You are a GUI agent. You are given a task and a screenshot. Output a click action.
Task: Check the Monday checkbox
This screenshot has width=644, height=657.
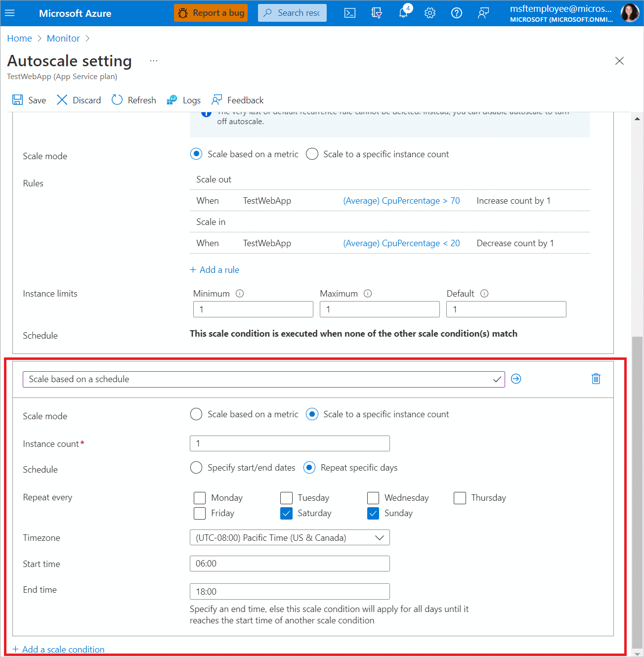pos(200,498)
